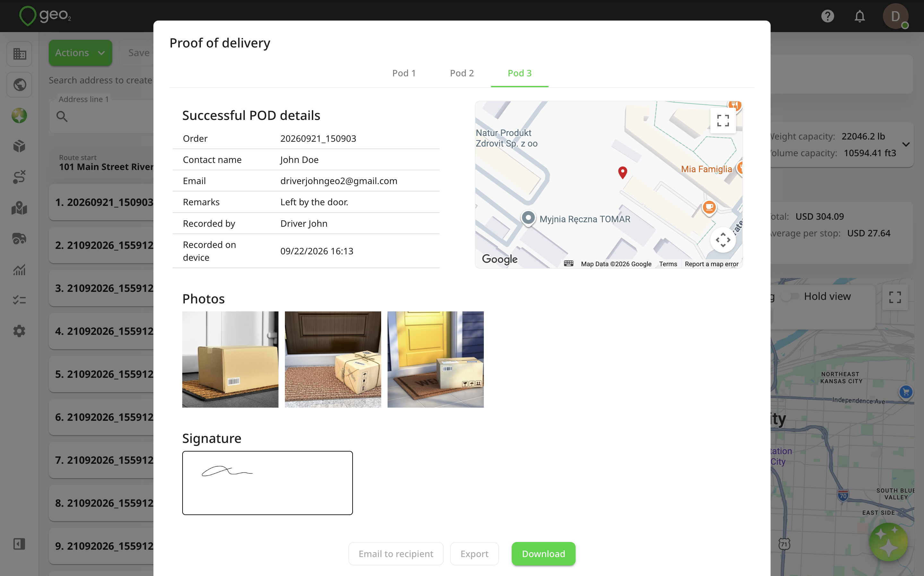Collapse the sidebar panel icon
924x576 pixels.
20,544
